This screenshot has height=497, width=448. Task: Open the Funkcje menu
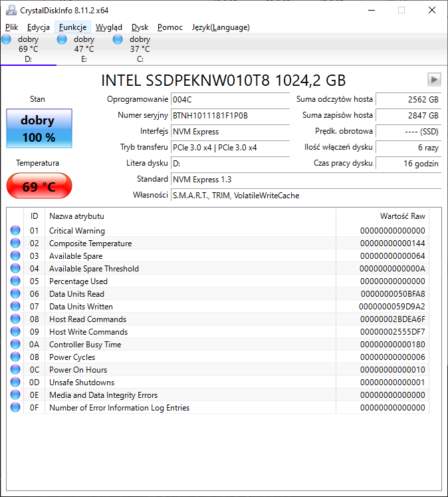point(73,27)
